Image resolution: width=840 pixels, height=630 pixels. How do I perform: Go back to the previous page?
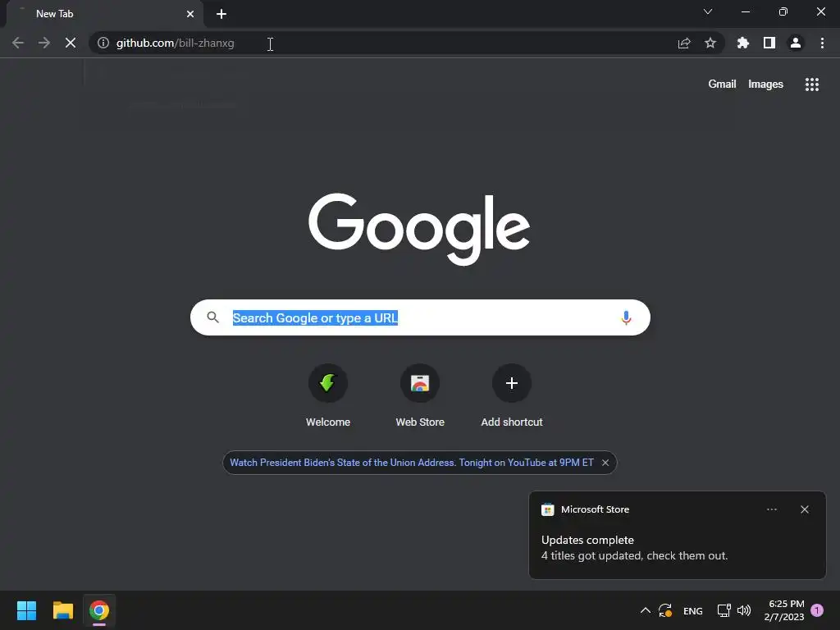[18, 43]
